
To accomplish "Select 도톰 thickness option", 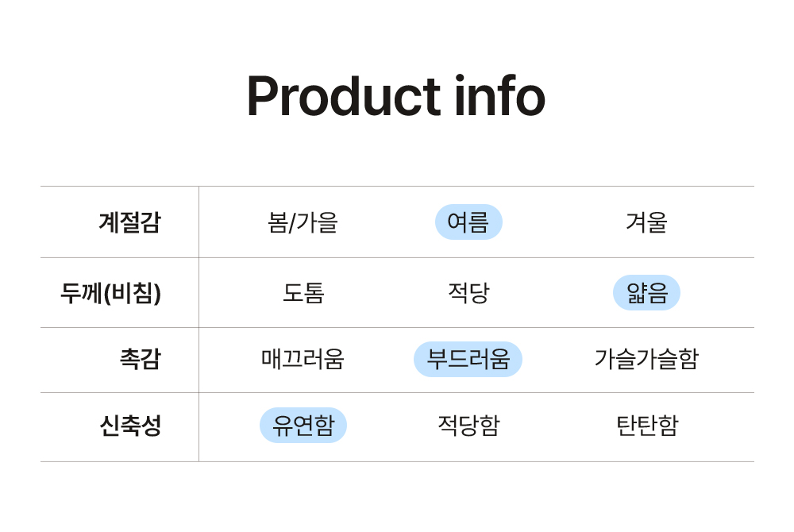I will tap(303, 292).
